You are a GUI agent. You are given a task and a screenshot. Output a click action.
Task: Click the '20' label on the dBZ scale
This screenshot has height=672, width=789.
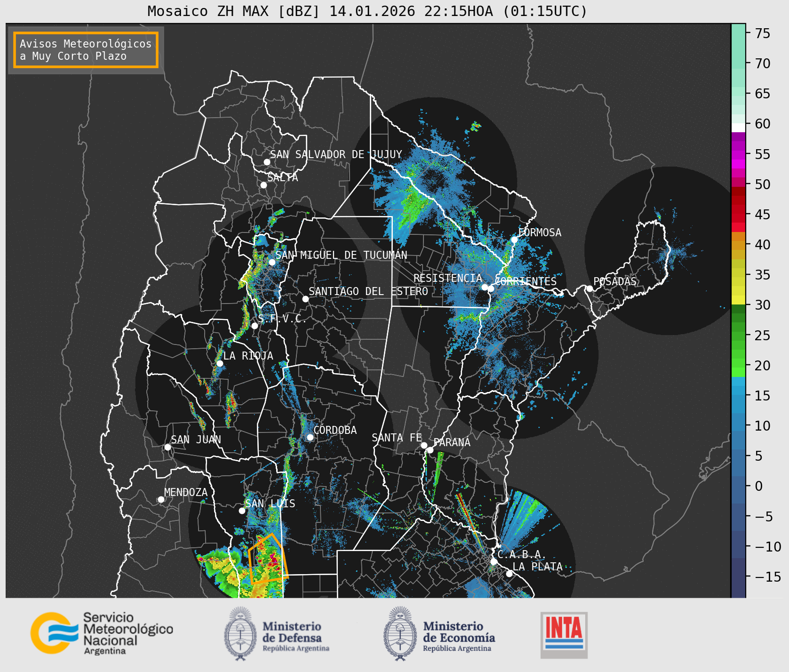tap(763, 365)
